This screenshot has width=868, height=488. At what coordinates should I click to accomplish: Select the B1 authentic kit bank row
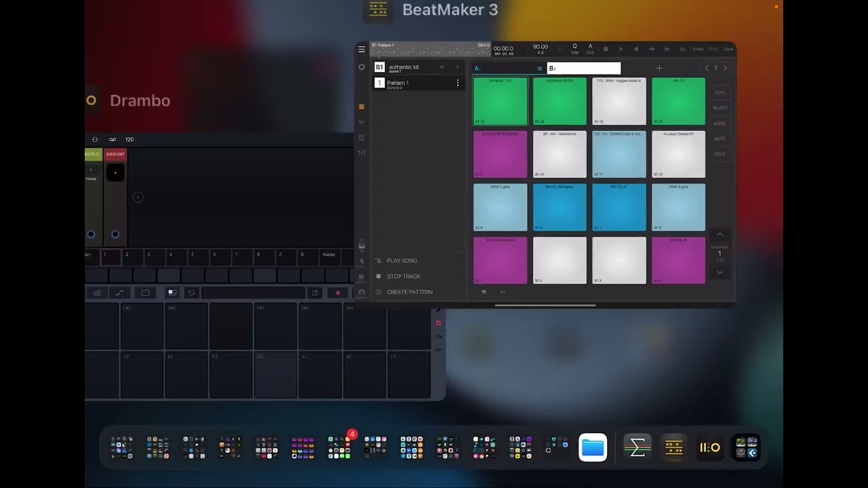418,68
